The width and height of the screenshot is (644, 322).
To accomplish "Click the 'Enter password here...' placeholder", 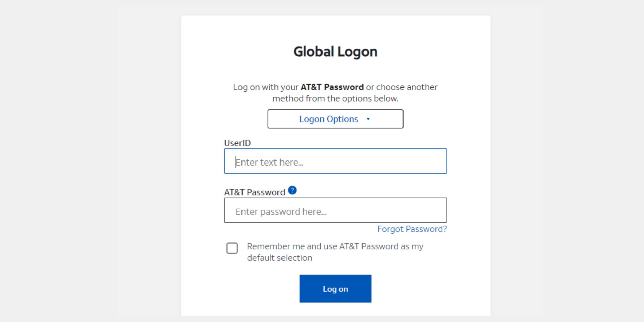I will coord(281,212).
